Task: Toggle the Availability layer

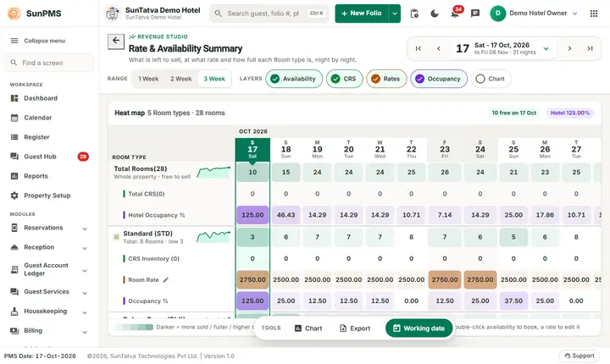Action: pyautogui.click(x=294, y=79)
